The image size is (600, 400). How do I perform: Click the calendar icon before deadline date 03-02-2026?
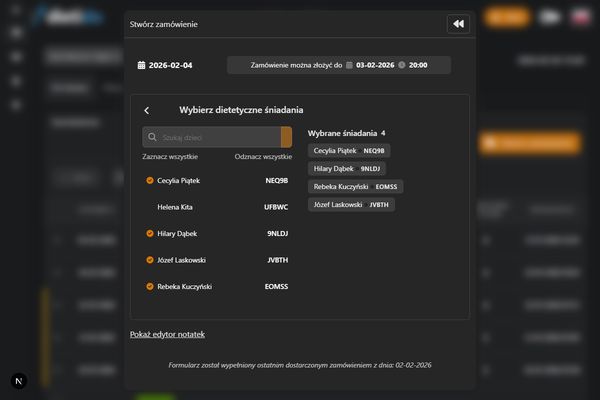tap(349, 65)
